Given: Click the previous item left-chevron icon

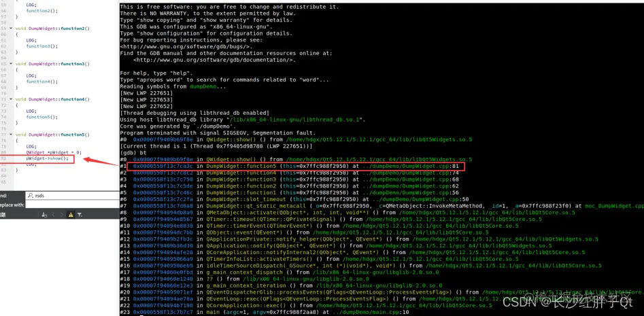Looking at the screenshot, I should coord(54,214).
